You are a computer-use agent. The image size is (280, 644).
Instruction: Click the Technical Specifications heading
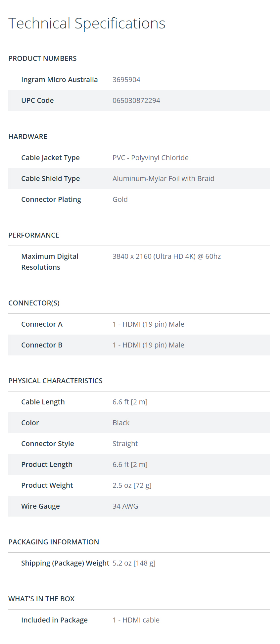87,24
